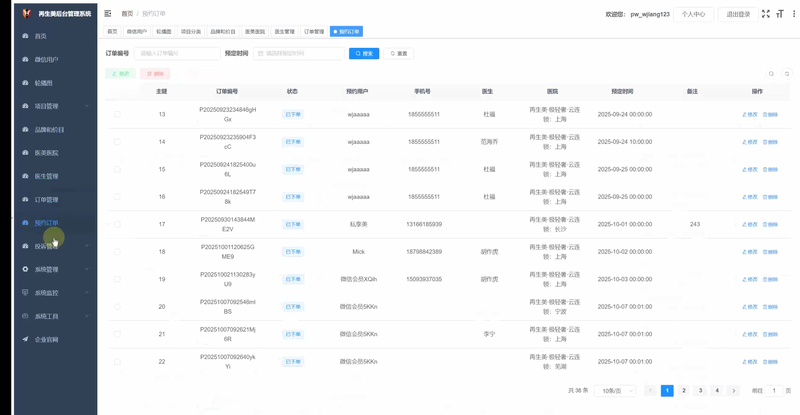Open the 医美医院 tab

[255, 32]
